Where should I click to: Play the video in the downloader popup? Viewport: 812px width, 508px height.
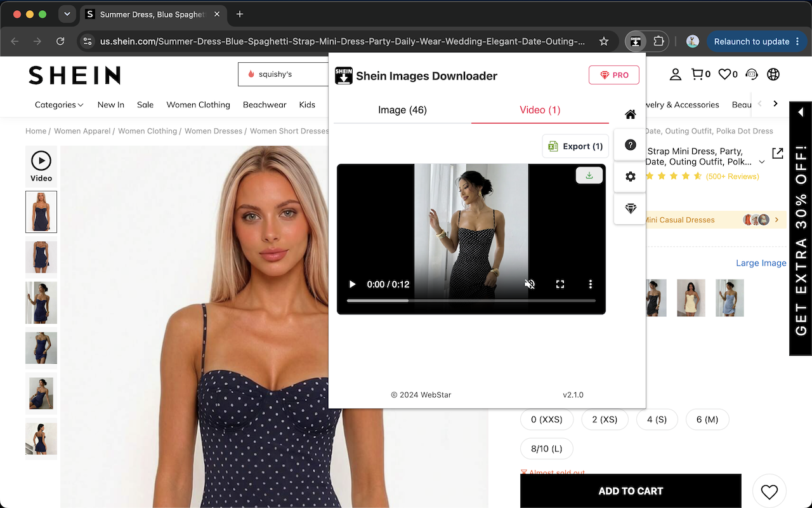click(x=353, y=284)
